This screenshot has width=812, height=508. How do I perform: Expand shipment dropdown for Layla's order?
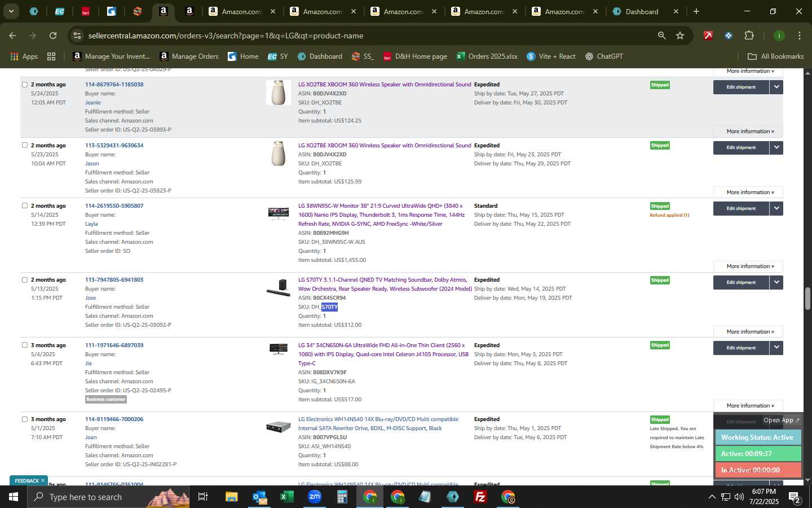pyautogui.click(x=776, y=208)
